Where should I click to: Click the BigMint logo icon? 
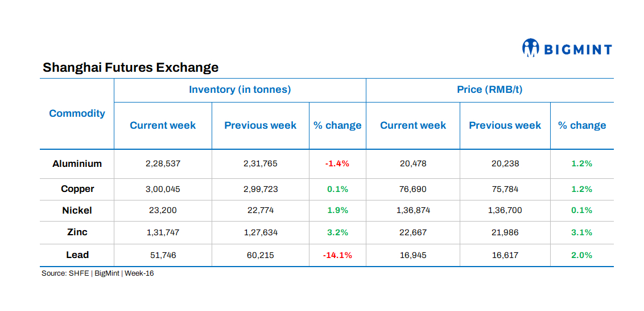[x=530, y=48]
